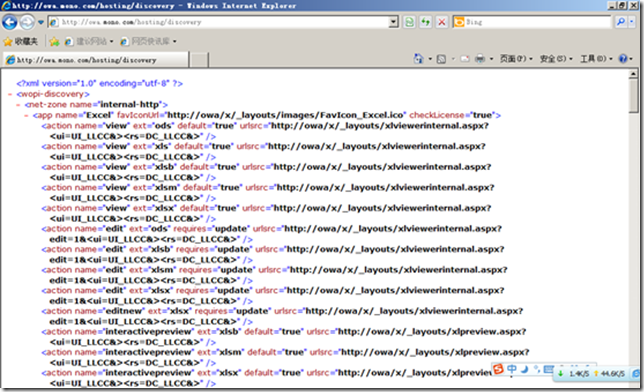644x392 pixels.
Task: Click the xml version 1.0 declaration line
Action: click(x=99, y=83)
